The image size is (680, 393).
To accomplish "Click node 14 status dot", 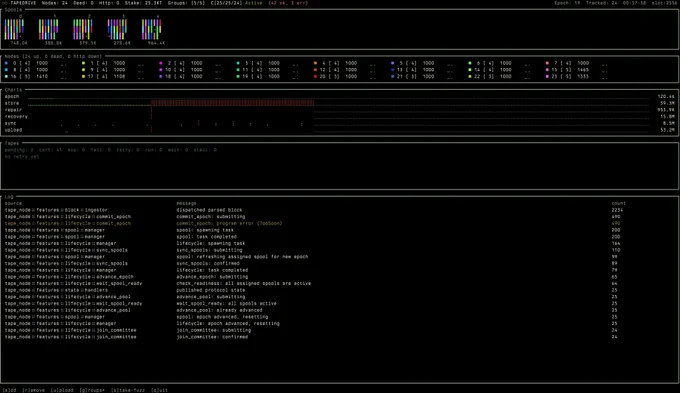I will pyautogui.click(x=470, y=70).
